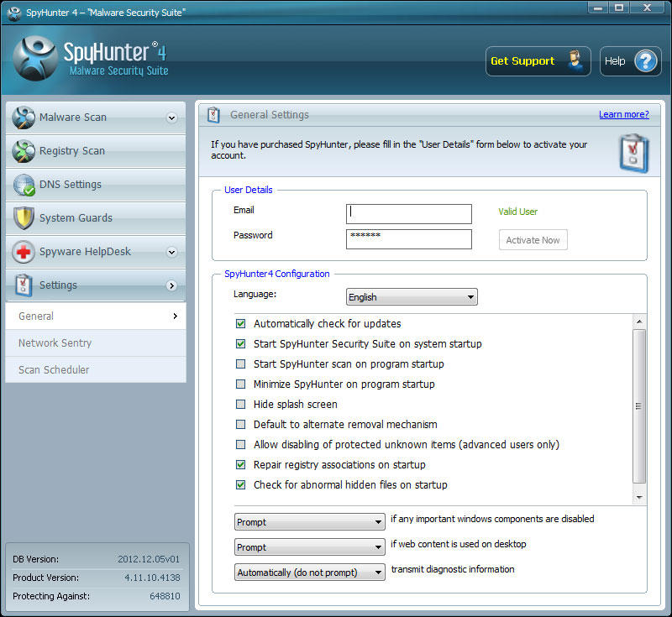Screen dimensions: 672x617
Task: Open dropdown for web content used on desktop
Action: tap(309, 547)
